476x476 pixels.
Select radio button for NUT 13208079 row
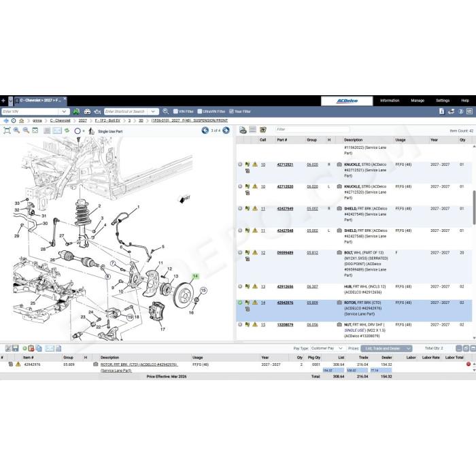pos(240,324)
